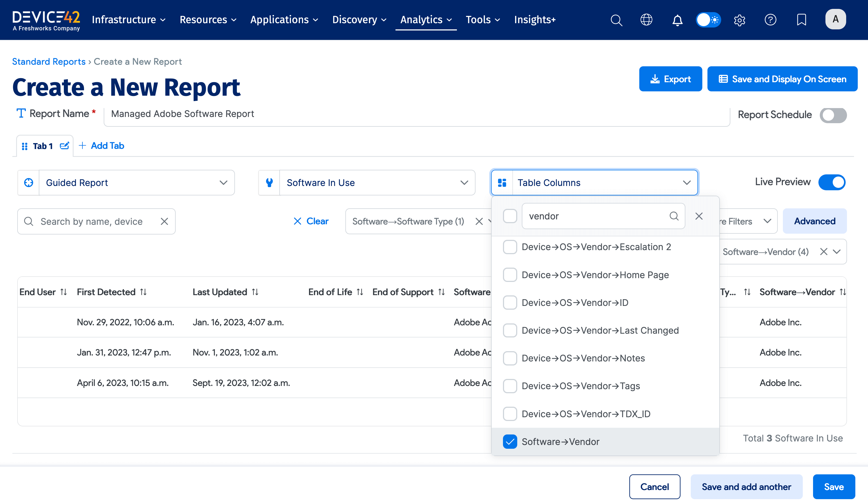This screenshot has width=868, height=504.
Task: Open the globe language icon
Action: tap(646, 20)
